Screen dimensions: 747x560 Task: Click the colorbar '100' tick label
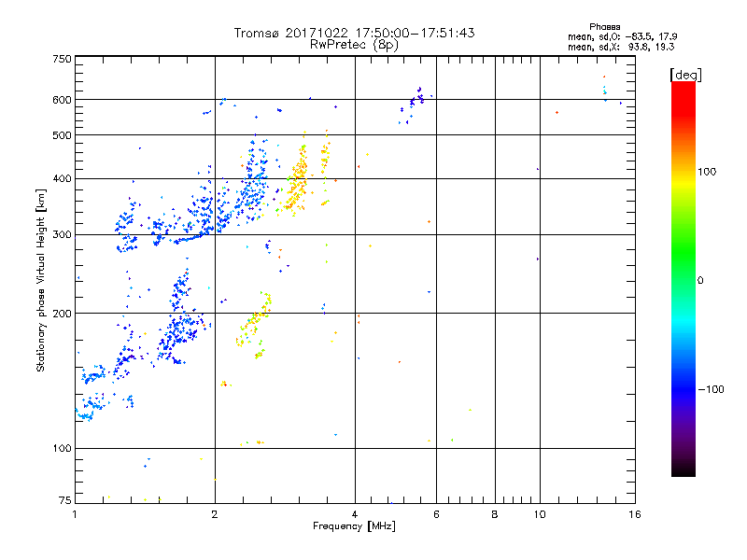[x=707, y=172]
